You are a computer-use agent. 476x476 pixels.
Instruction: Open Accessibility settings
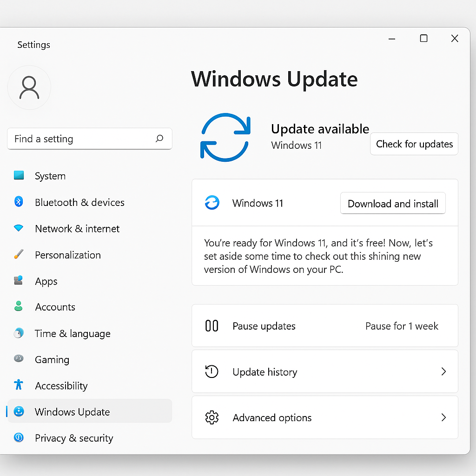[x=90, y=385]
